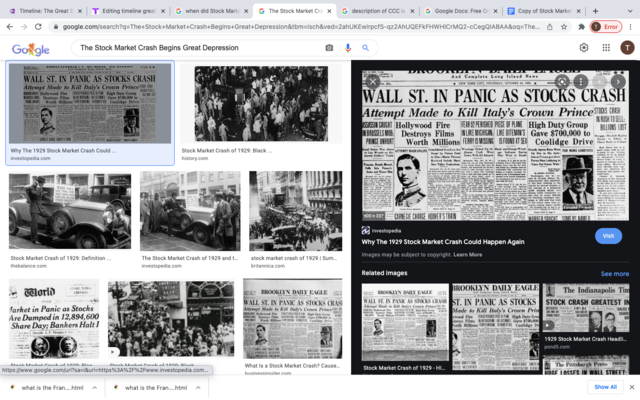Open related Pittsburgh Press thumbnail
640x400 pixels.
586,365
